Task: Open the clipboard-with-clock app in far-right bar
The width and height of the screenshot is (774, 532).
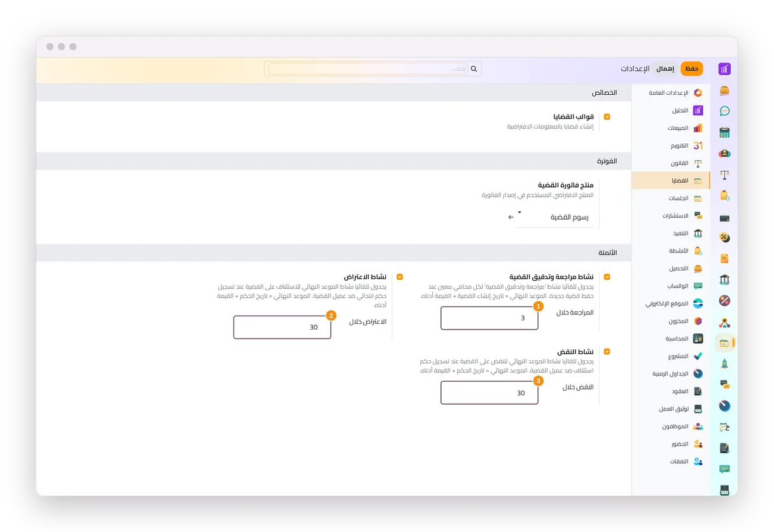Action: coord(724,195)
